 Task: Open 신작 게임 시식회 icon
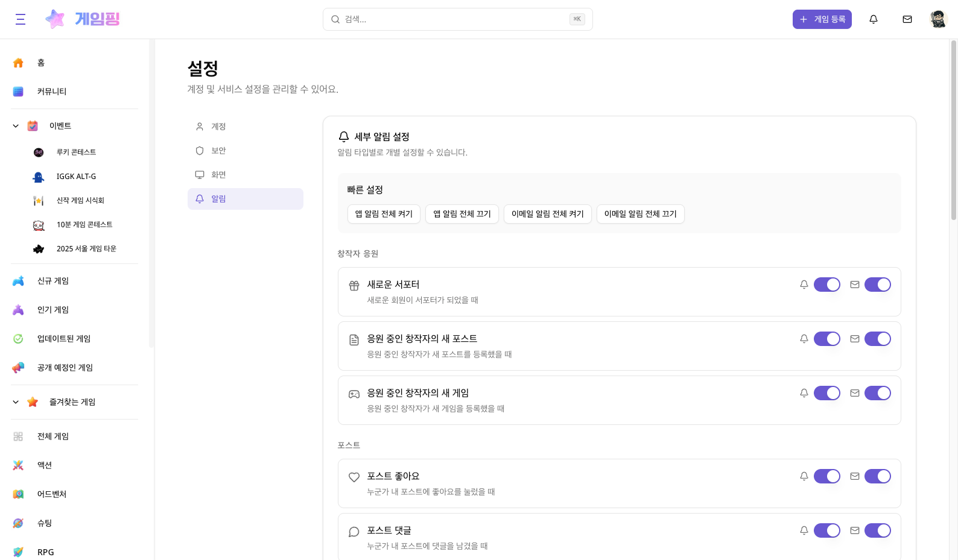39,201
